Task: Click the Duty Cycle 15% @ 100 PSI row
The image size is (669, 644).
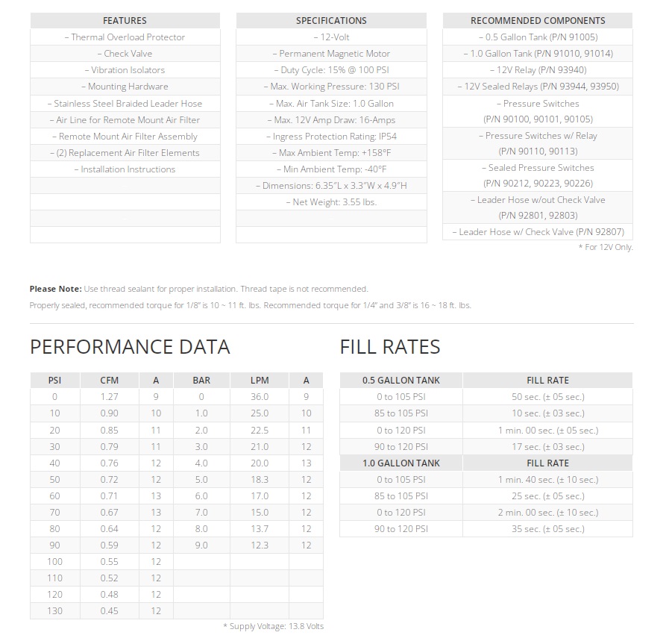Action: pyautogui.click(x=331, y=70)
